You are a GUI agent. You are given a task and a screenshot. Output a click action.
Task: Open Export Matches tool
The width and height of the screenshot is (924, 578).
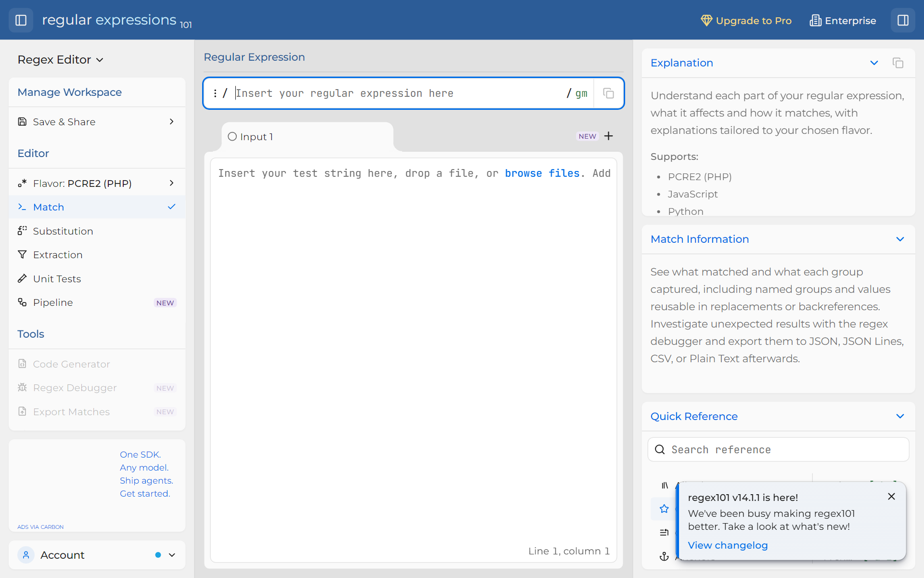click(97, 412)
